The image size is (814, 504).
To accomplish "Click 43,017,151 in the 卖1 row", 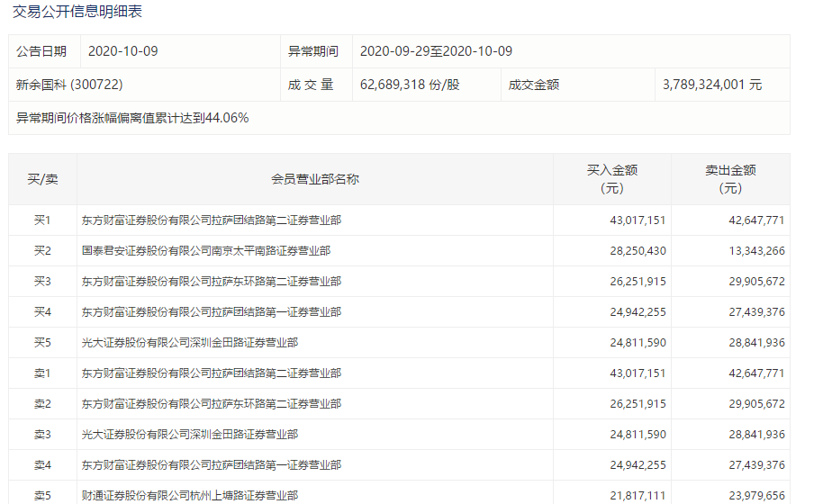I will point(638,373).
